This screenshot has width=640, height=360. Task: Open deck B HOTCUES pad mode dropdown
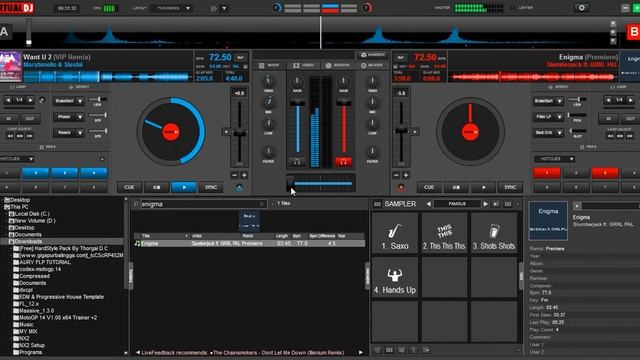[x=554, y=159]
